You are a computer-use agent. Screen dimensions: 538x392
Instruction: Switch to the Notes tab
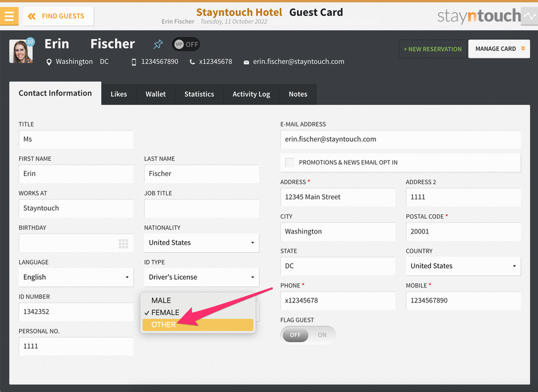coord(298,94)
